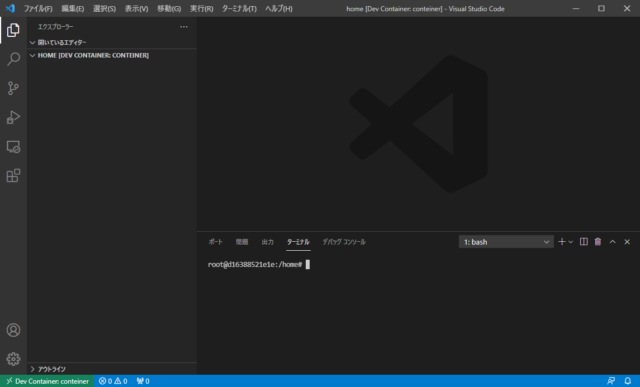
Task: Click errors and warnings count in status bar
Action: pos(113,381)
